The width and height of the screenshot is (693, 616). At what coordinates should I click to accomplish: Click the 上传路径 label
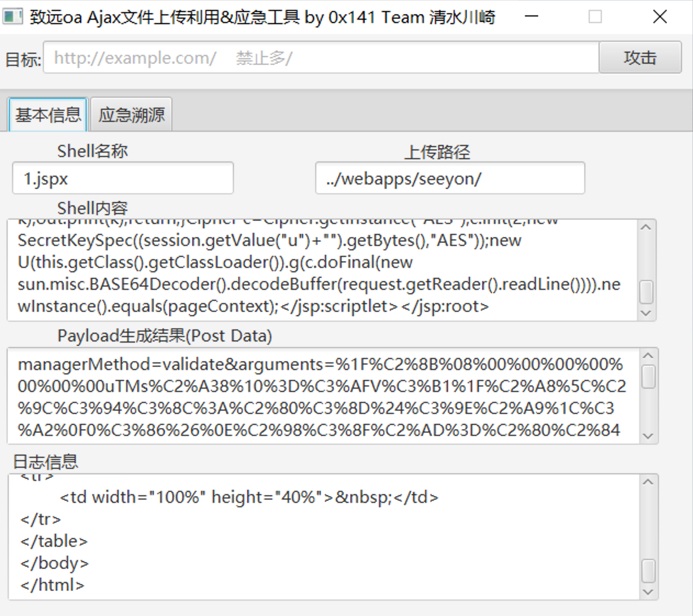click(437, 152)
